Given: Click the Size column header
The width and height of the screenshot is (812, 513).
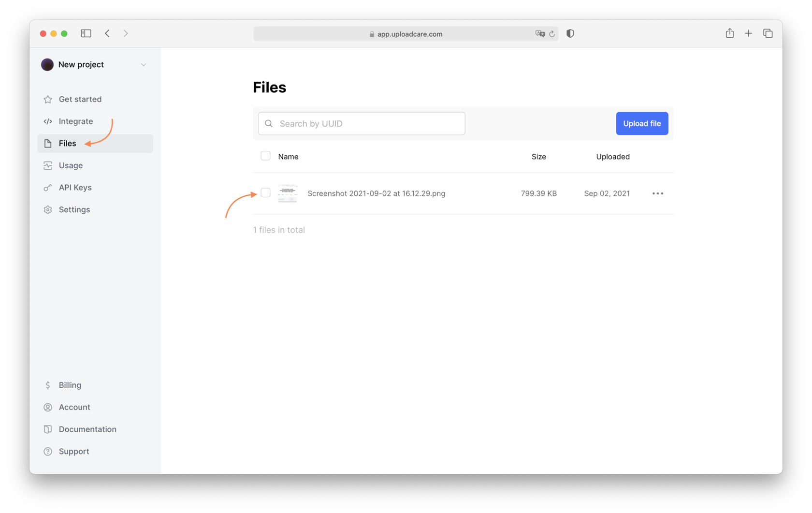Looking at the screenshot, I should click(x=539, y=157).
